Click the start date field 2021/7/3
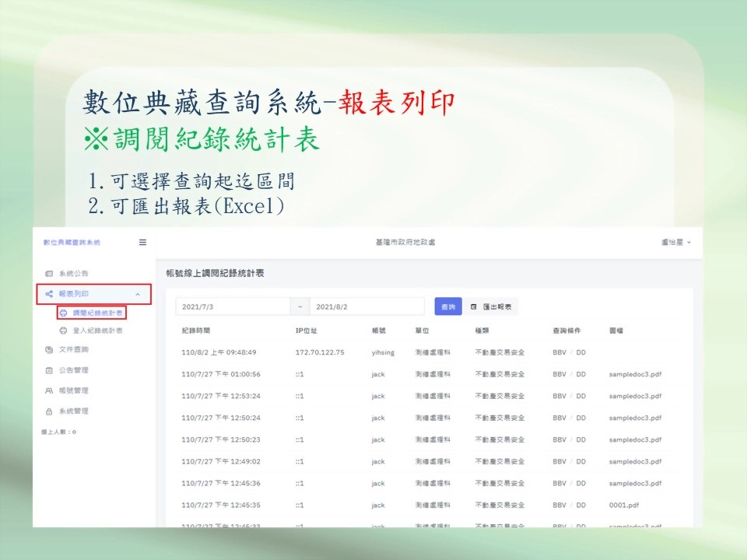The image size is (747, 560). pyautogui.click(x=233, y=307)
